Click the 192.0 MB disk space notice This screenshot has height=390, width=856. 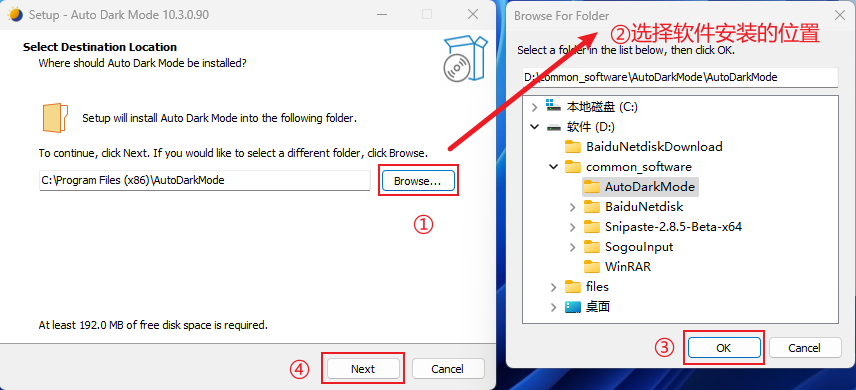point(153,326)
